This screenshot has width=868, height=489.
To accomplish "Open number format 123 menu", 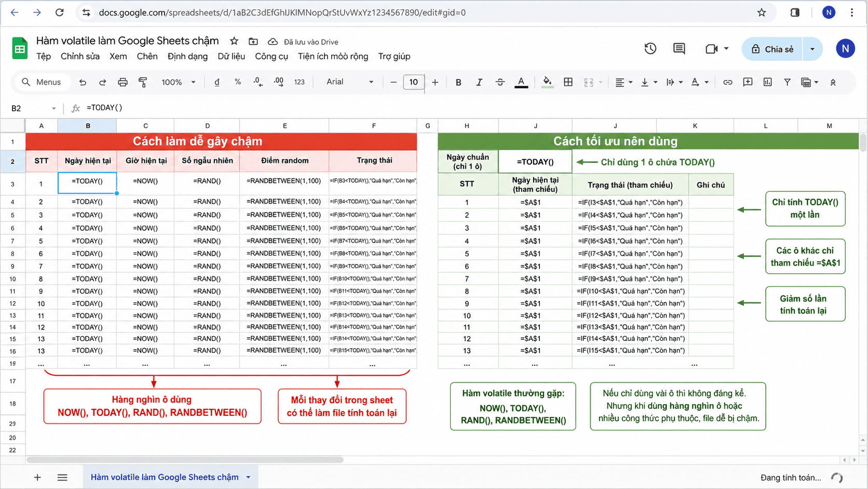I will (300, 82).
